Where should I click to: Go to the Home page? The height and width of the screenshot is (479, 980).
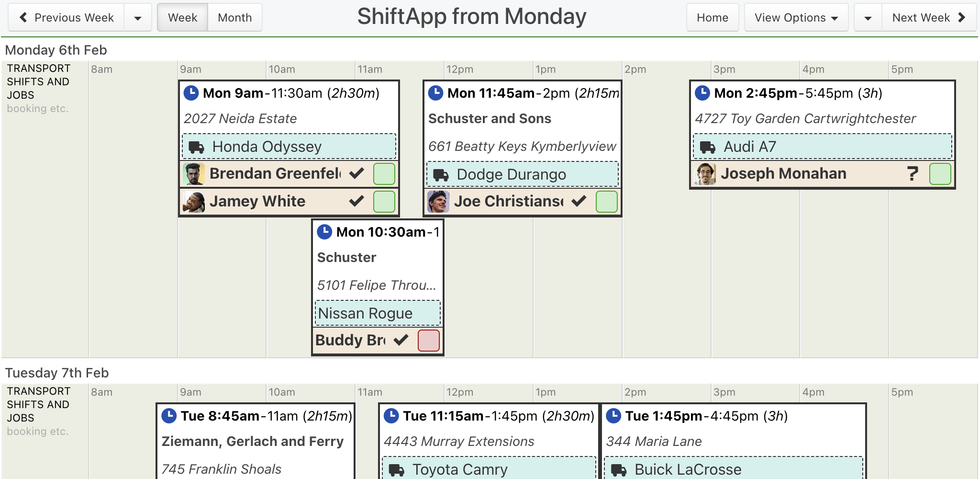click(713, 18)
